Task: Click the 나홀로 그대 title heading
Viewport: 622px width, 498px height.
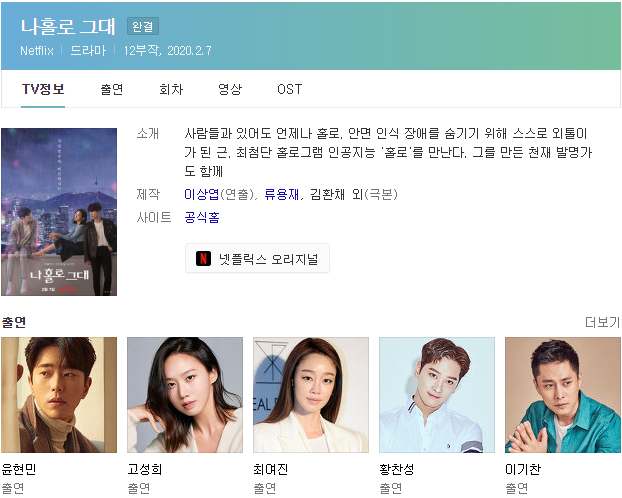Action: pos(68,27)
